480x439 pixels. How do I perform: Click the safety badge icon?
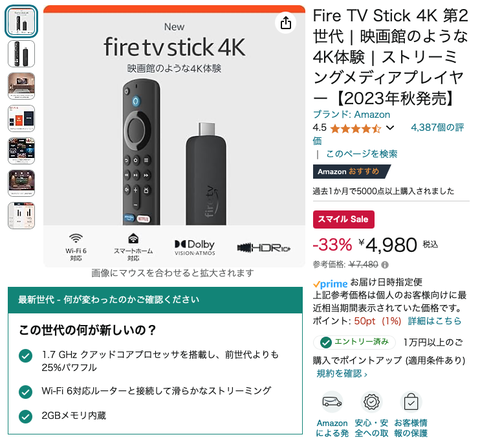[x=372, y=402]
